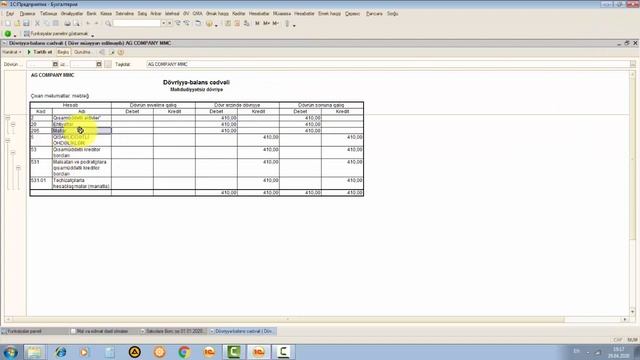Click the period start date field

[40, 64]
